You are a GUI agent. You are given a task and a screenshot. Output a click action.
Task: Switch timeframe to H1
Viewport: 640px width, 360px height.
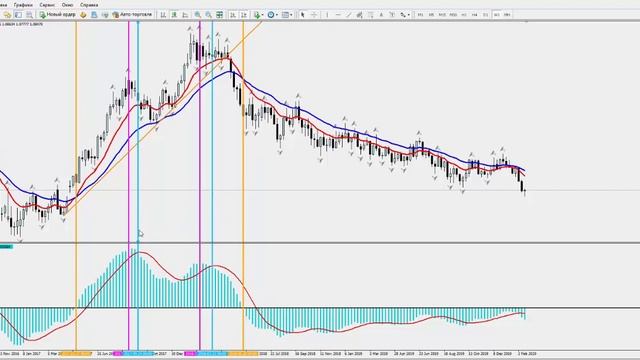coord(464,15)
